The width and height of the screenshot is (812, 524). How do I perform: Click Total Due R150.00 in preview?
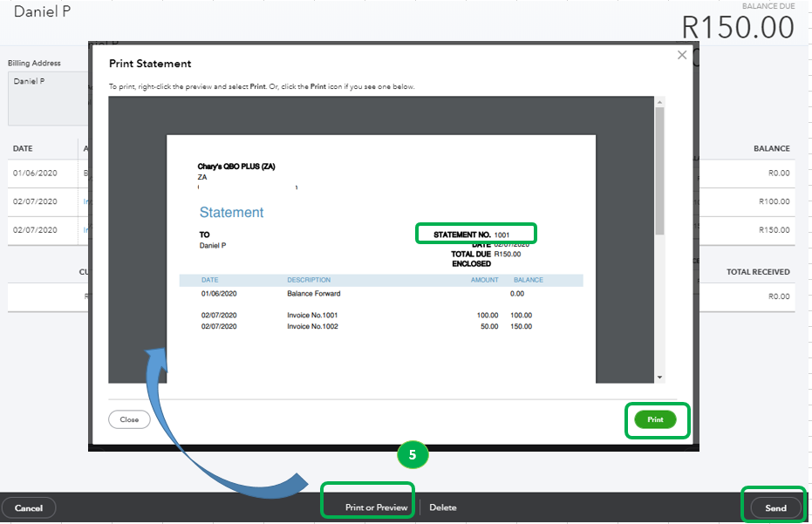(486, 255)
